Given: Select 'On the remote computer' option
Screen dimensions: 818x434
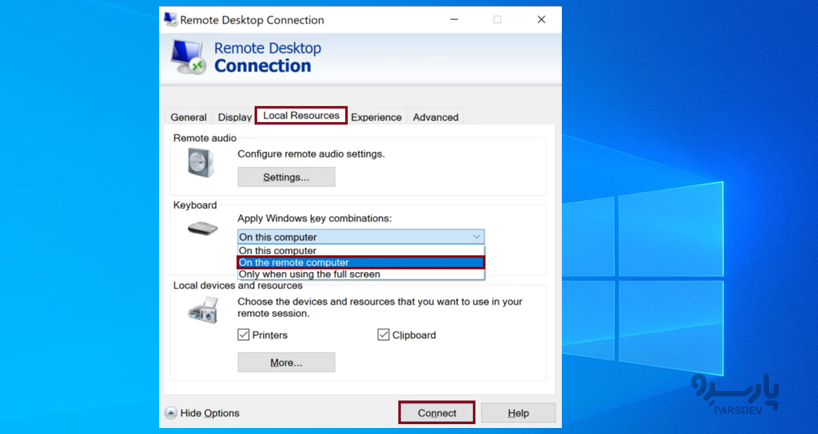Looking at the screenshot, I should click(361, 262).
